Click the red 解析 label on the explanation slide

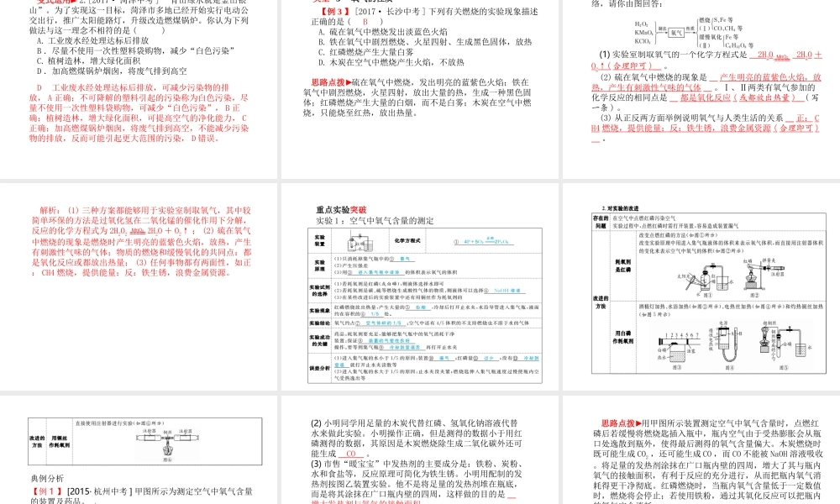(50, 211)
